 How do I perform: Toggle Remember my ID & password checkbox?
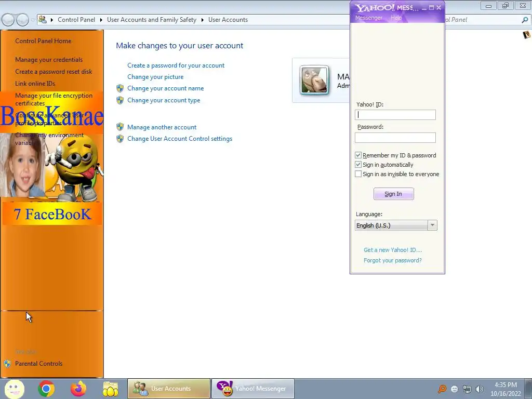[x=358, y=155]
